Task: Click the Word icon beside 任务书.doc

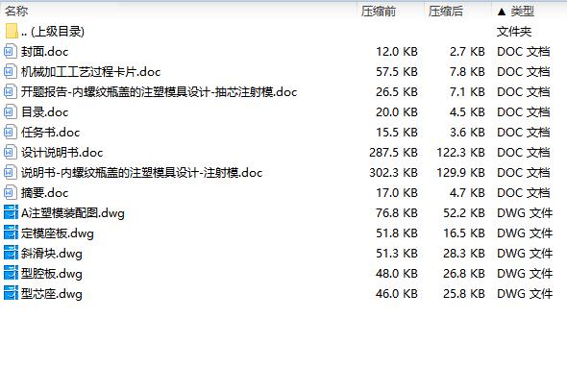Action: (x=11, y=133)
